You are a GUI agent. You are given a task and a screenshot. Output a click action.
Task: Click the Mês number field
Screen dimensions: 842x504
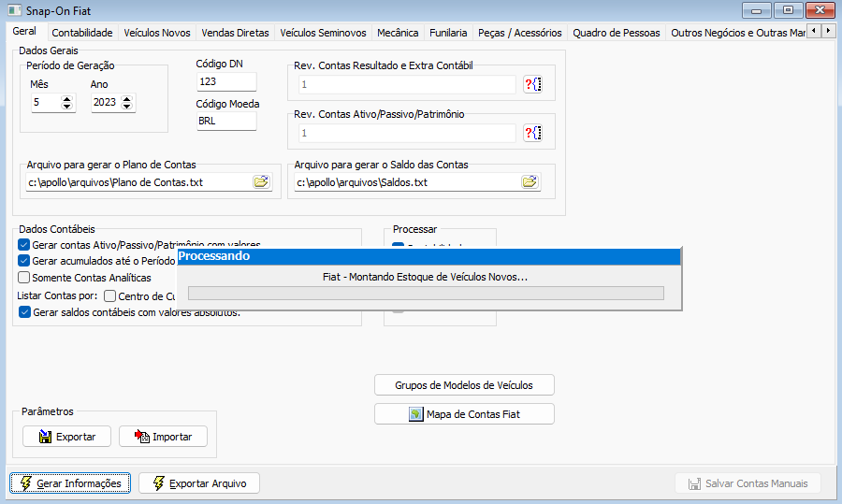(x=46, y=102)
